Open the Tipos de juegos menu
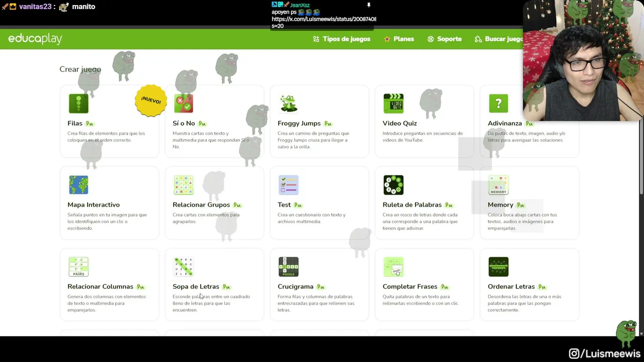The image size is (644, 362). (x=342, y=39)
